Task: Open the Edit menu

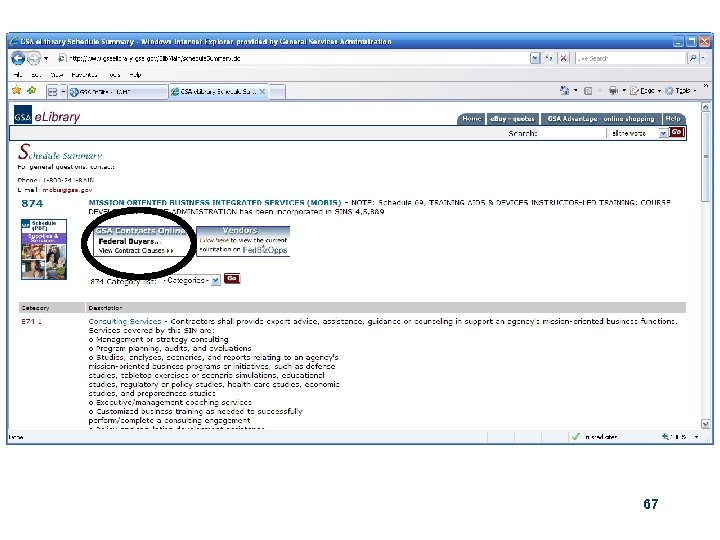Action: click(36, 74)
